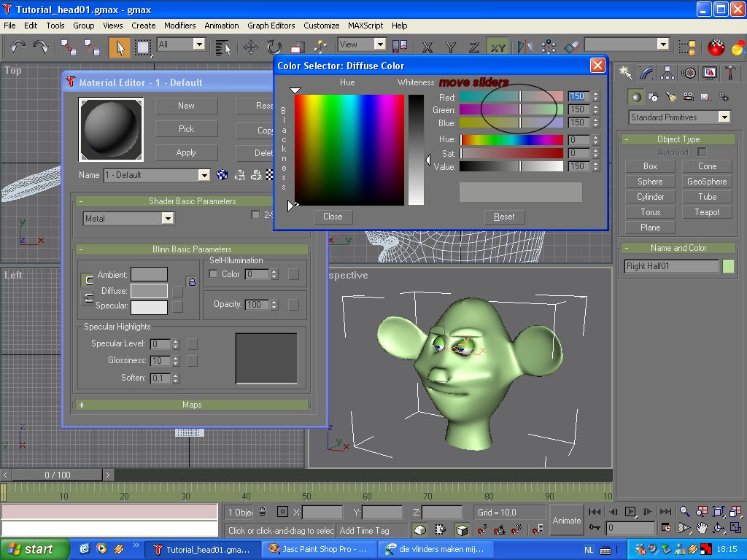Click the Undo arrow in the toolbar
Screen dimensions: 747x560
coord(18,47)
